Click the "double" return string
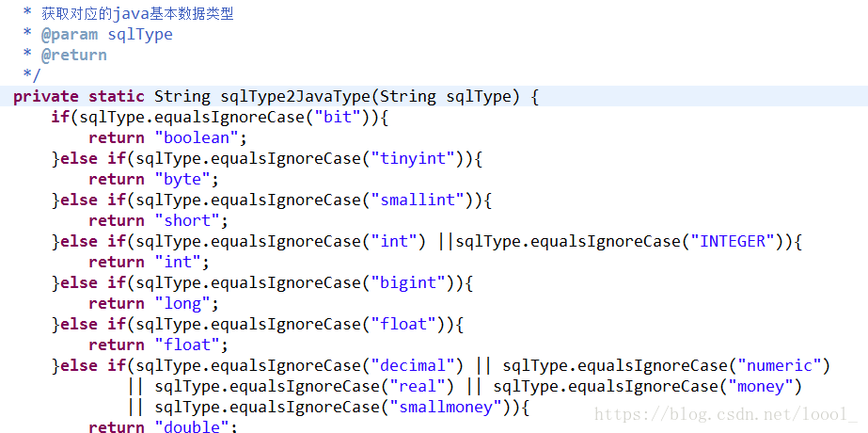The image size is (868, 433). tap(192, 425)
